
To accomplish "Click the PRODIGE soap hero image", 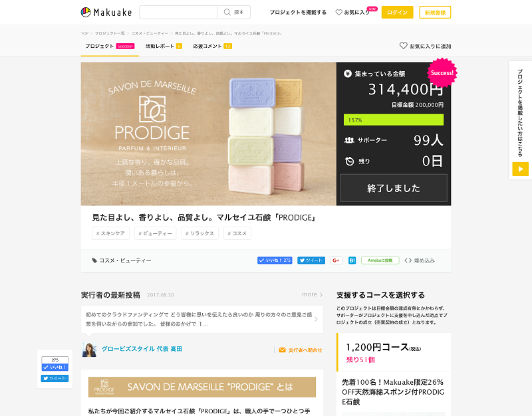I will [x=209, y=134].
